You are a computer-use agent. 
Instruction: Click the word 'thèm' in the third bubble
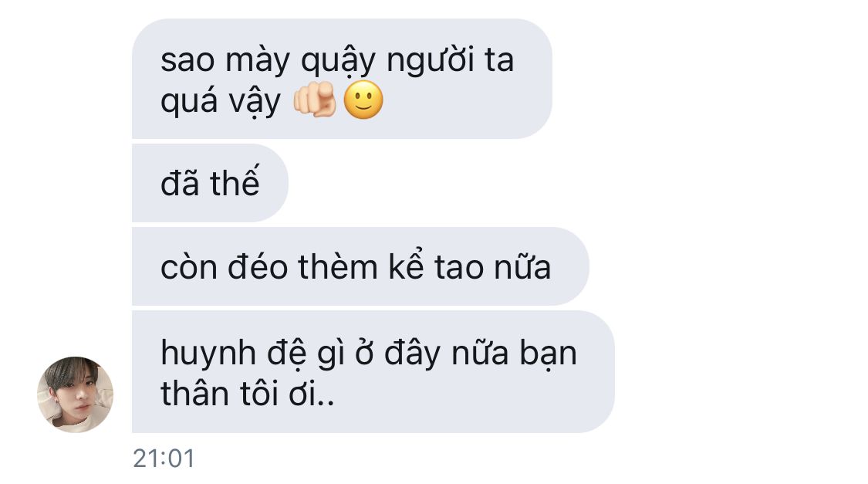(x=338, y=267)
